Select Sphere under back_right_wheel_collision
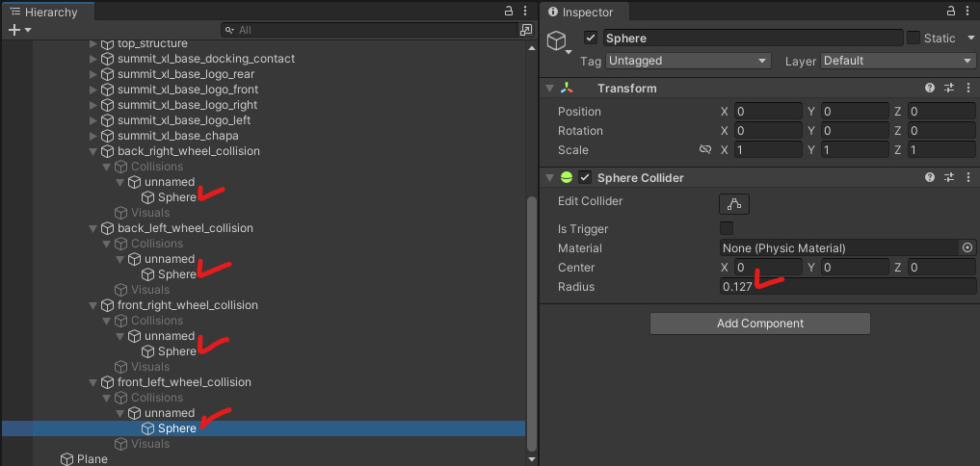The width and height of the screenshot is (980, 466). click(177, 197)
